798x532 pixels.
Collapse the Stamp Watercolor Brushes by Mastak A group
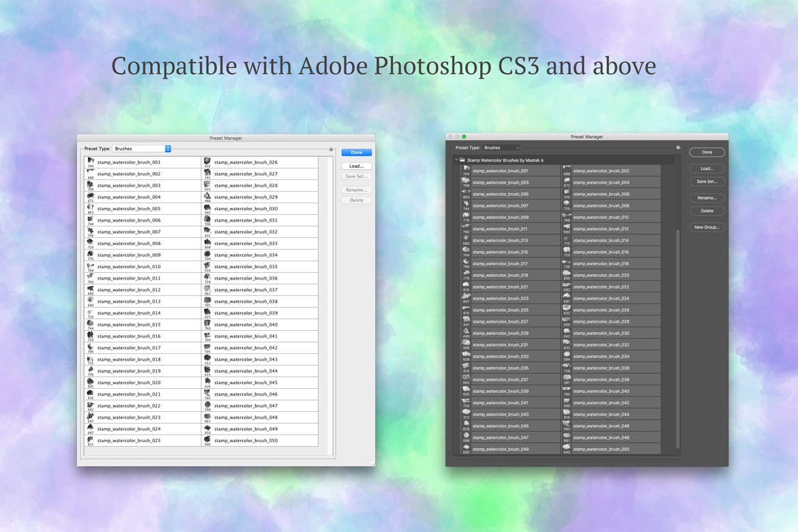click(x=456, y=160)
